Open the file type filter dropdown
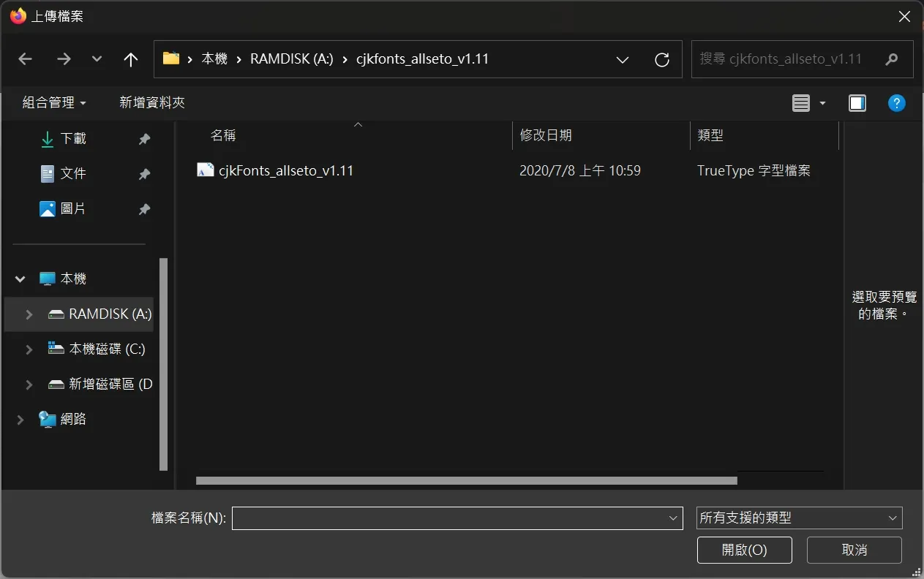924x579 pixels. (799, 518)
